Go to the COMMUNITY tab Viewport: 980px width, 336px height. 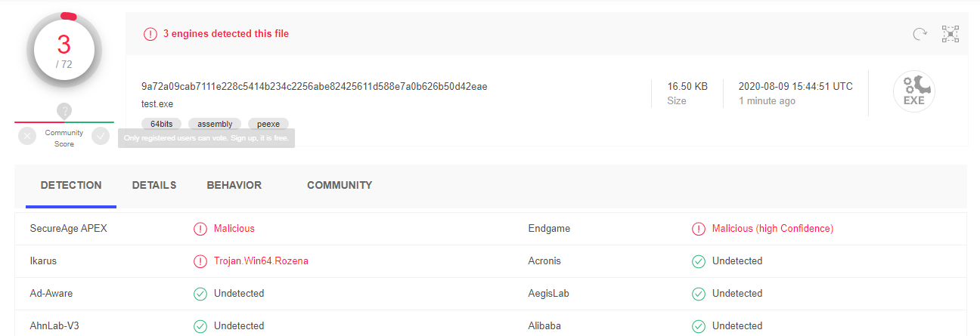340,185
